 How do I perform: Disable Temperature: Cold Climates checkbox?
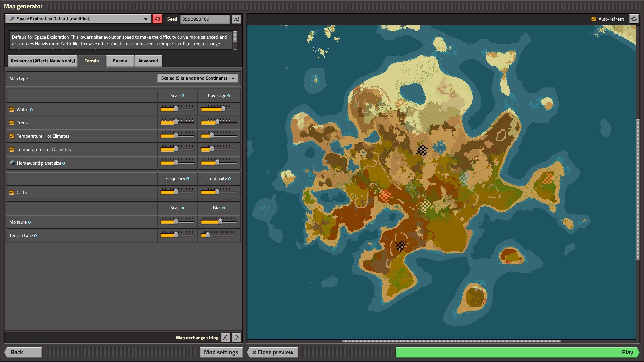tap(12, 150)
